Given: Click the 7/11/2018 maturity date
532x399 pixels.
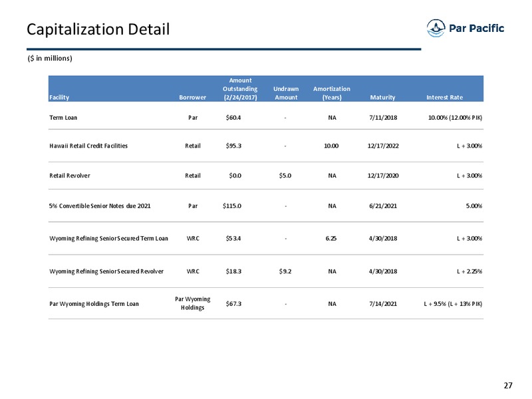Looking at the screenshot, I should click(383, 118).
